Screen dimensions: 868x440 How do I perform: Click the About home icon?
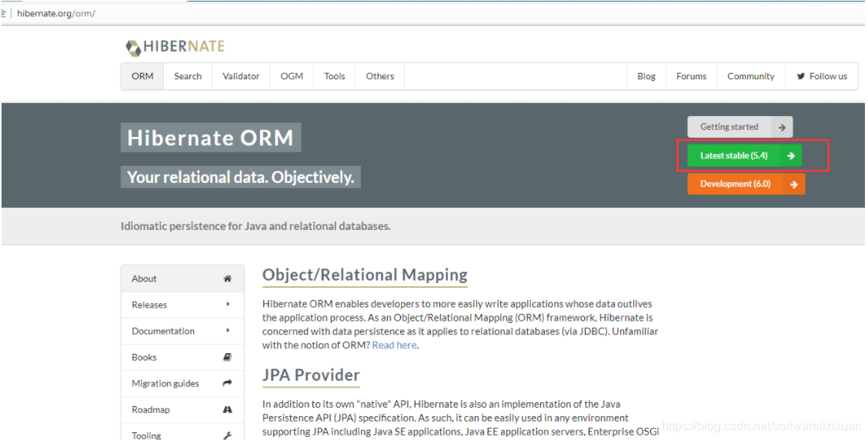(x=227, y=278)
